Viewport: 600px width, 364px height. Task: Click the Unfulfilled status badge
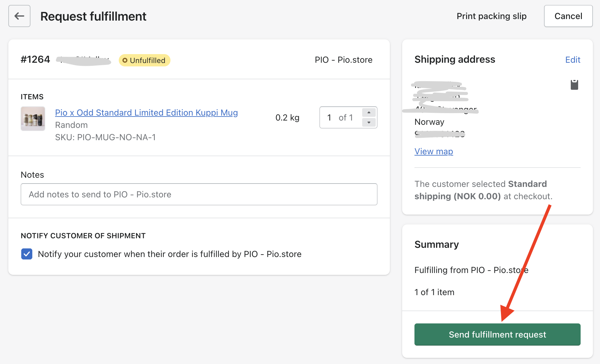(x=144, y=60)
